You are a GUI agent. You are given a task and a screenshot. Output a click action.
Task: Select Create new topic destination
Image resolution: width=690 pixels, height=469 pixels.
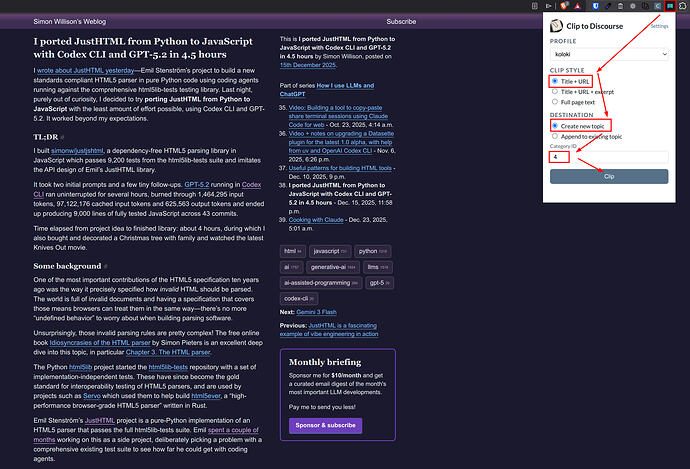pos(555,126)
